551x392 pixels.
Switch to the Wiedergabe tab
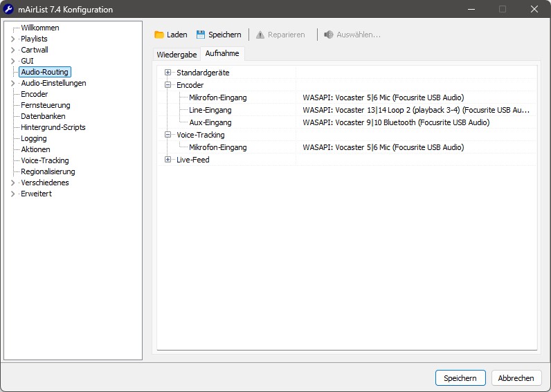(x=177, y=55)
